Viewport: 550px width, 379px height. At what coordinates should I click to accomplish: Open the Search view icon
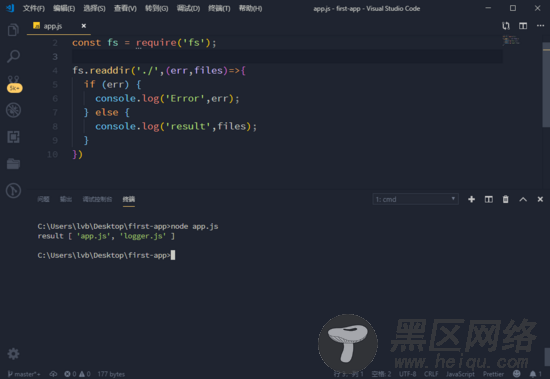click(x=13, y=56)
